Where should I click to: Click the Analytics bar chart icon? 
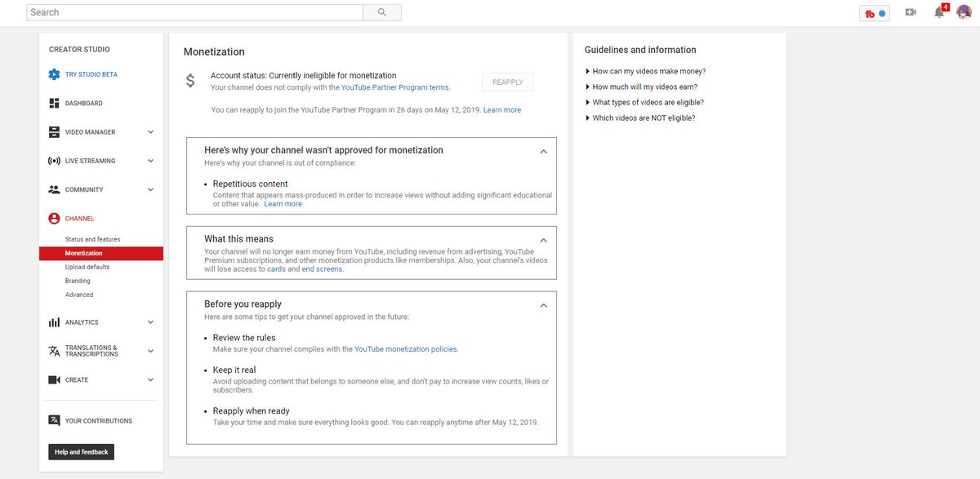coord(54,322)
